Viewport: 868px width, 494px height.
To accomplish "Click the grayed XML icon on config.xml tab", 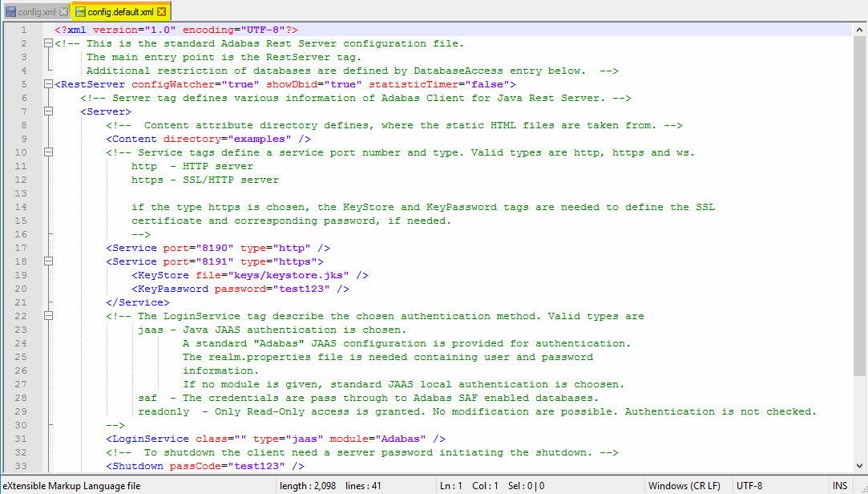I will point(11,12).
